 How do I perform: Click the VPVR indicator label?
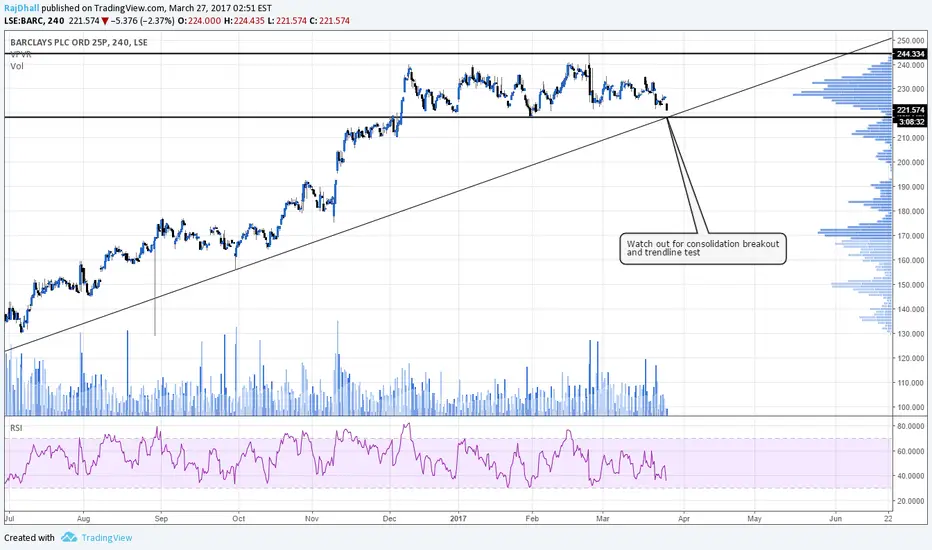click(x=21, y=54)
